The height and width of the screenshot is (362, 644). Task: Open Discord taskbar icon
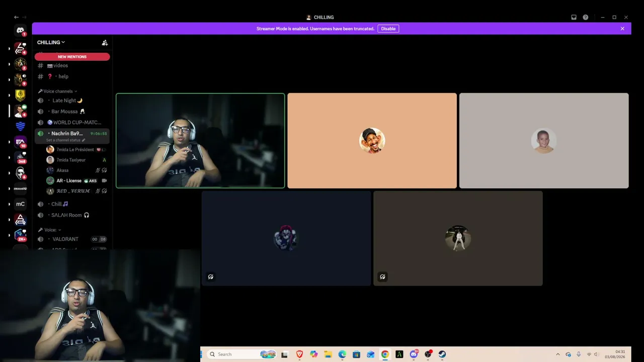tap(414, 354)
